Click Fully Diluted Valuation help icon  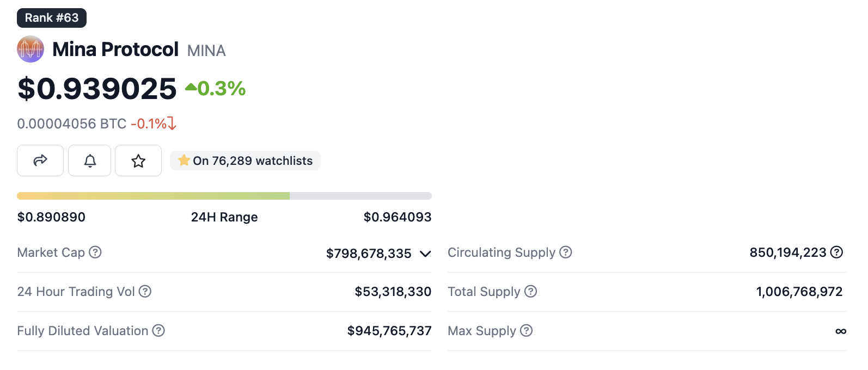158,331
